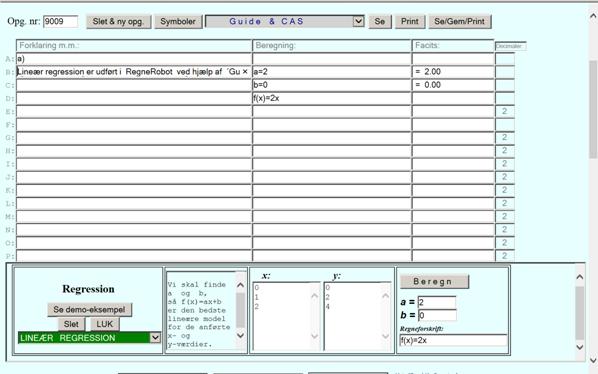598x374 pixels.
Task: Click the LUK button
Action: tap(104, 324)
